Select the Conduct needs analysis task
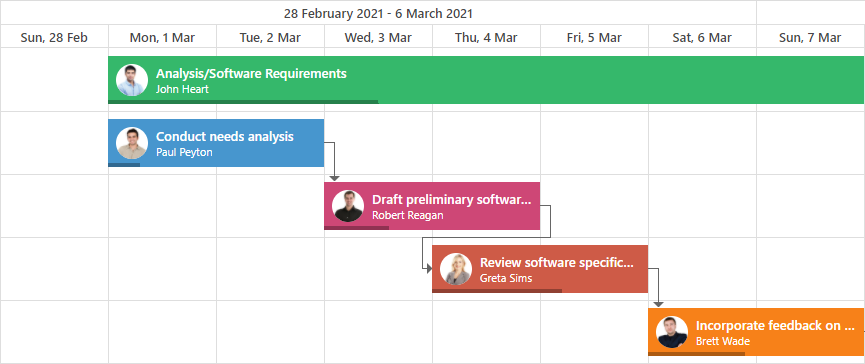This screenshot has width=865, height=364. pyautogui.click(x=216, y=143)
